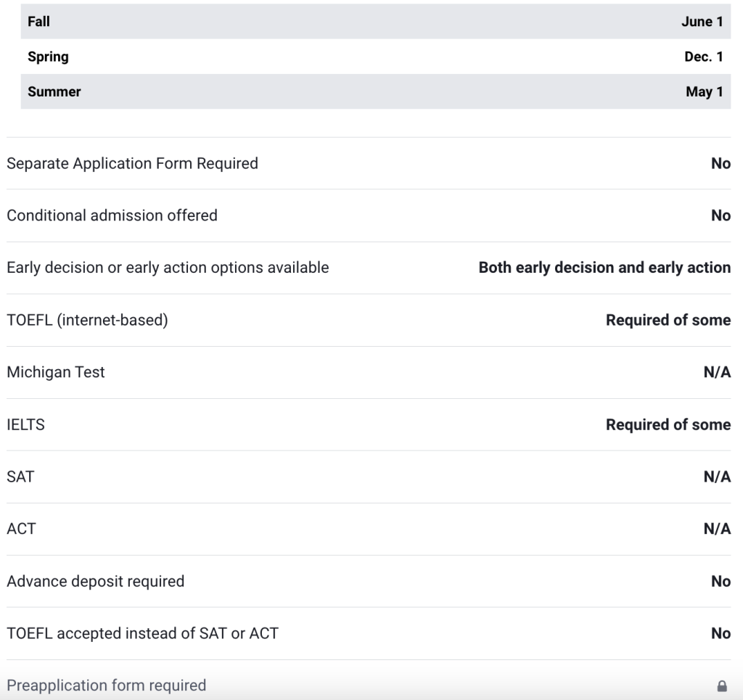Select the Spring deadline row label
The height and width of the screenshot is (700, 743).
tap(48, 57)
